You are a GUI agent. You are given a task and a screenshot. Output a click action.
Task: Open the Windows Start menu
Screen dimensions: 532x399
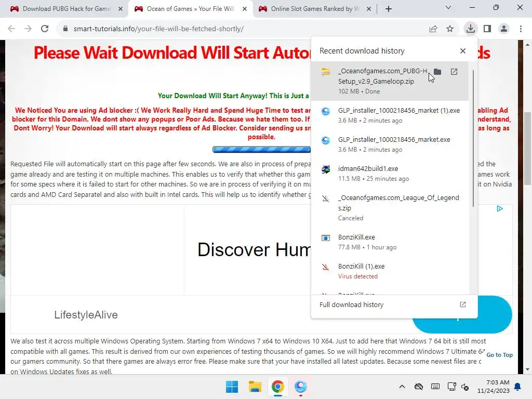[232, 387]
